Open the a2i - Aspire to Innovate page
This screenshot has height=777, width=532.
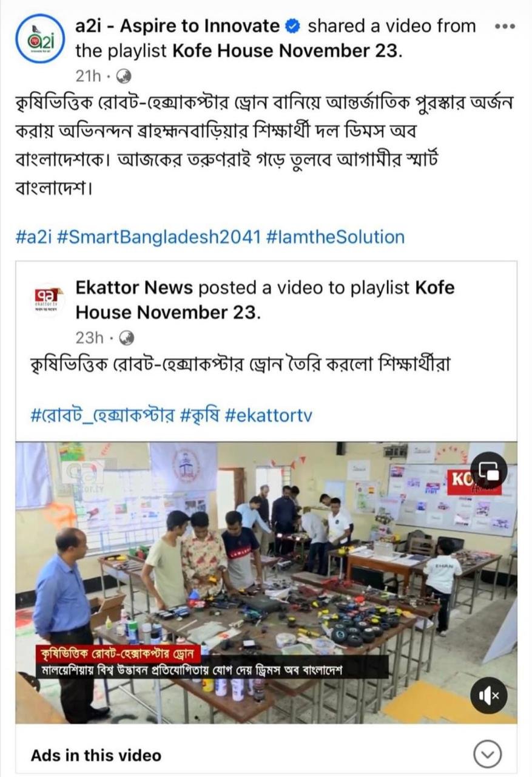177,27
